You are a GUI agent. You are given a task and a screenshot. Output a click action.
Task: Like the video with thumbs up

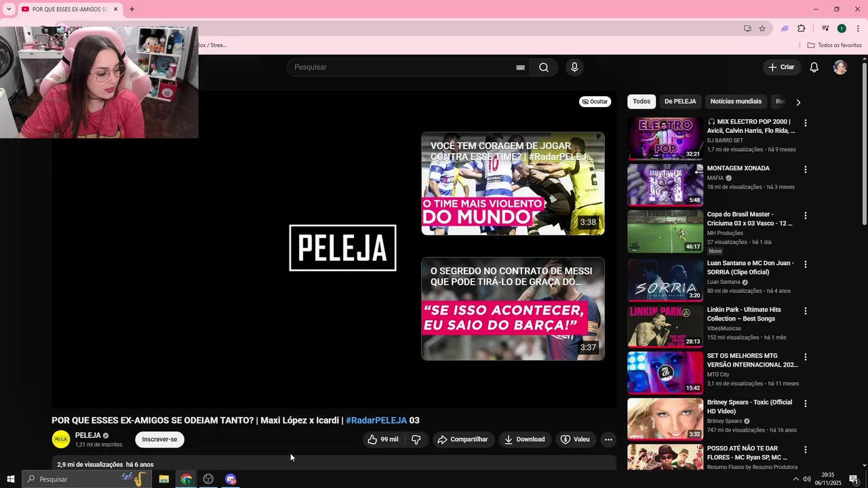coord(383,439)
